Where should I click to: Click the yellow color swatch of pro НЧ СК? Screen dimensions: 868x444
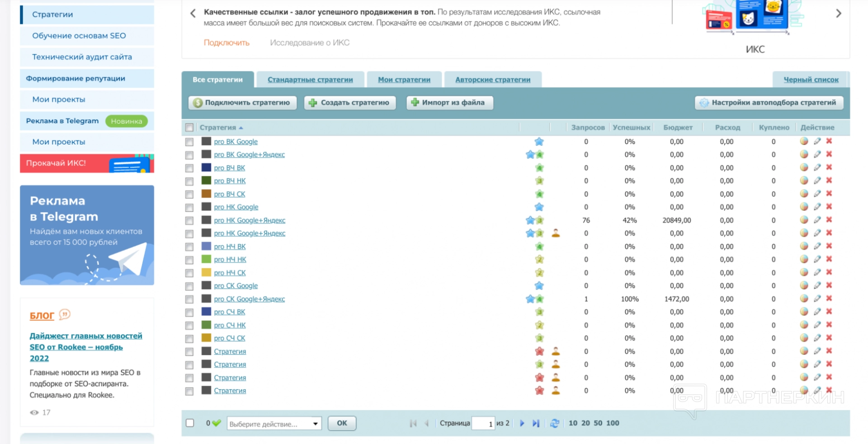pyautogui.click(x=206, y=272)
